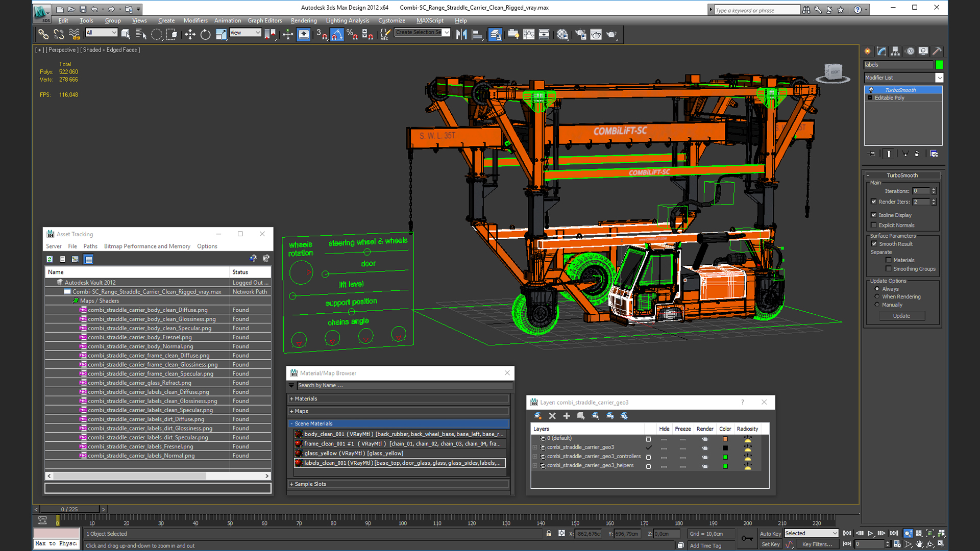The image size is (980, 551).
Task: Enable the Explicit Normals checkbox
Action: [874, 225]
